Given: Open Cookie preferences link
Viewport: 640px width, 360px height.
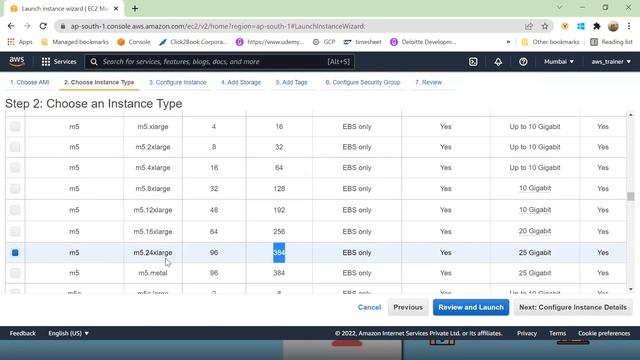Looking at the screenshot, I should [604, 333].
